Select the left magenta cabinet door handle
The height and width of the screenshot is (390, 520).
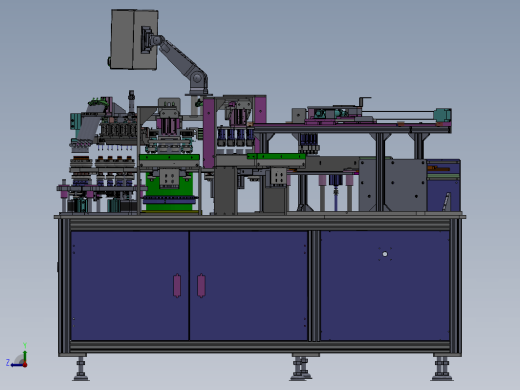[177, 285]
